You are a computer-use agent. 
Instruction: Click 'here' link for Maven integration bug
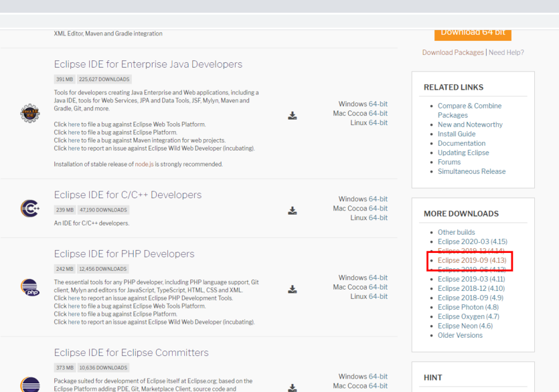click(74, 140)
